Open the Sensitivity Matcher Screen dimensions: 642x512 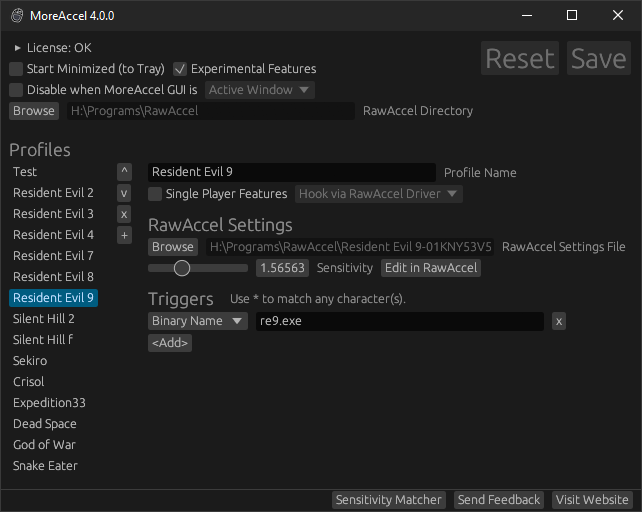[x=389, y=500]
